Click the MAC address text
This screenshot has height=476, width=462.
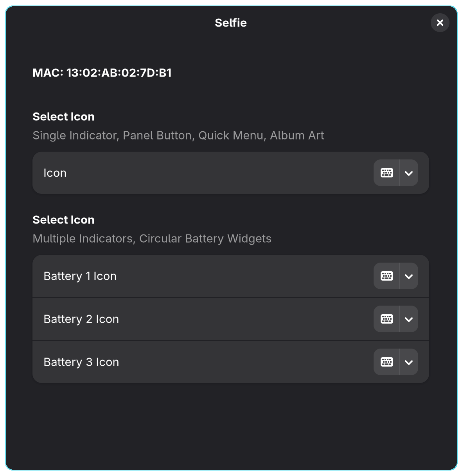[x=102, y=73]
